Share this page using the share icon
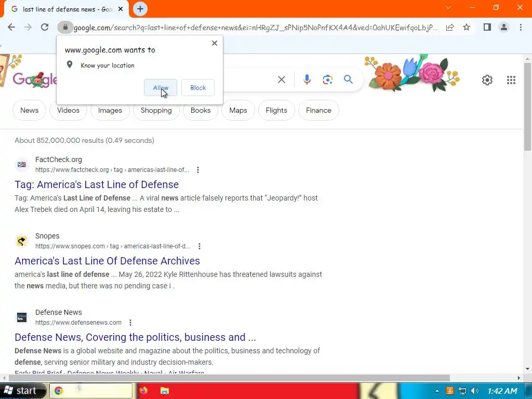The width and height of the screenshot is (532, 399). point(450,27)
